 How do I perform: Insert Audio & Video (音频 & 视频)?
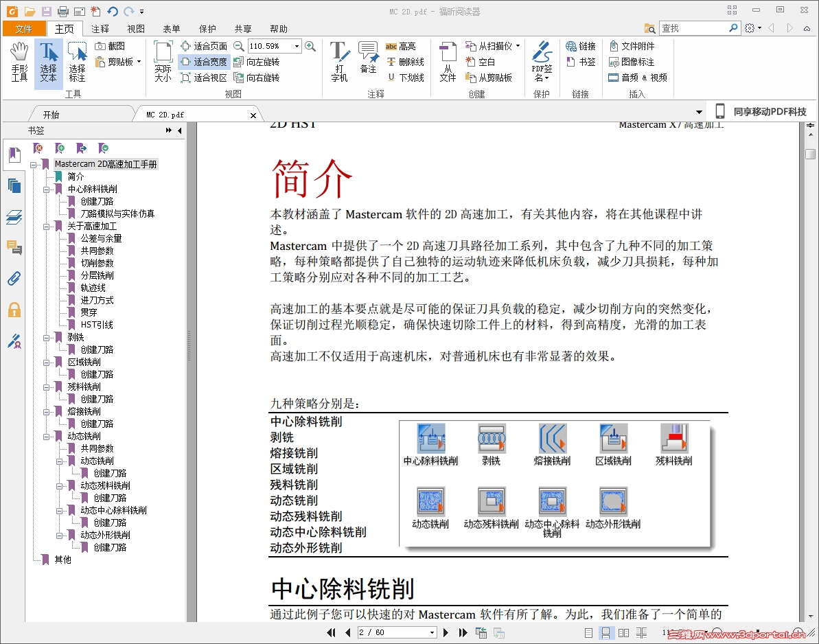click(638, 78)
